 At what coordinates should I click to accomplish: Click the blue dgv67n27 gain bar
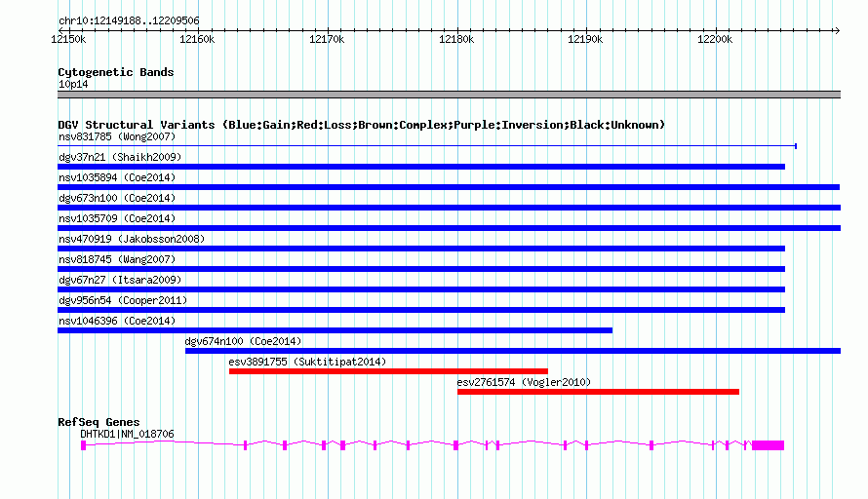(x=421, y=289)
